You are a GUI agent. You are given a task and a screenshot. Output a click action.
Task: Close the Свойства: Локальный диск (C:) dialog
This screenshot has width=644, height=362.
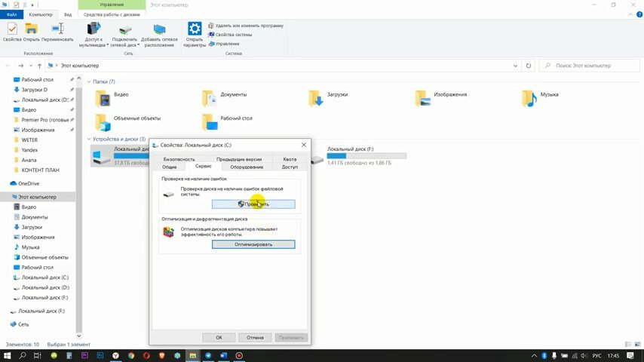[x=303, y=145]
